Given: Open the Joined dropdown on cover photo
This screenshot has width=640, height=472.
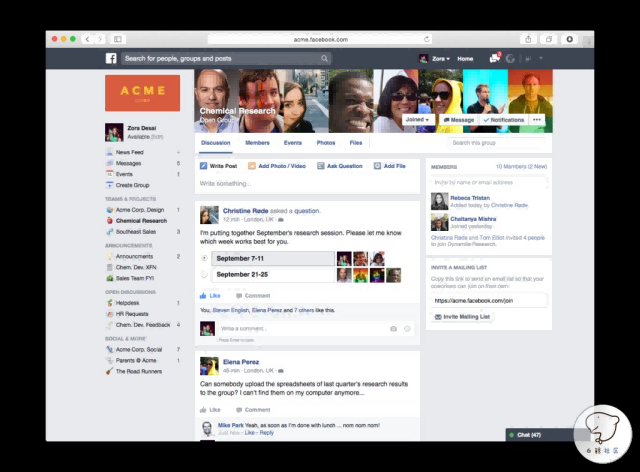Looking at the screenshot, I should (417, 120).
